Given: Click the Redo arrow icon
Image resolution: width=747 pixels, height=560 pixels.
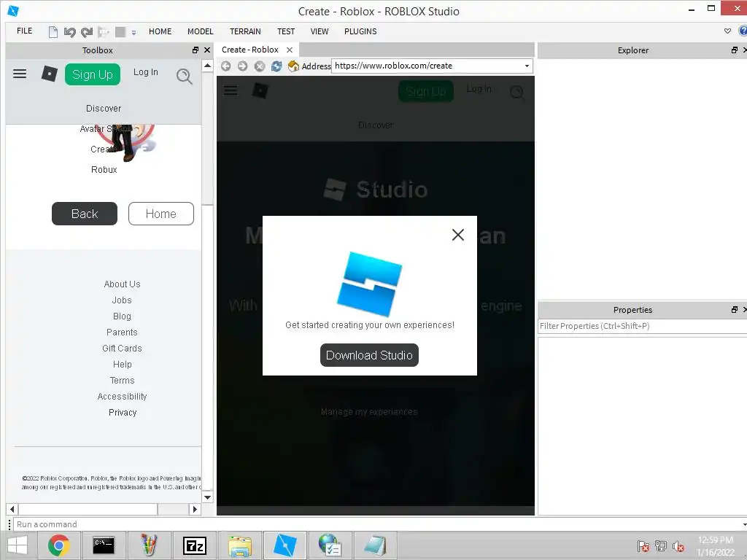Looking at the screenshot, I should click(87, 32).
